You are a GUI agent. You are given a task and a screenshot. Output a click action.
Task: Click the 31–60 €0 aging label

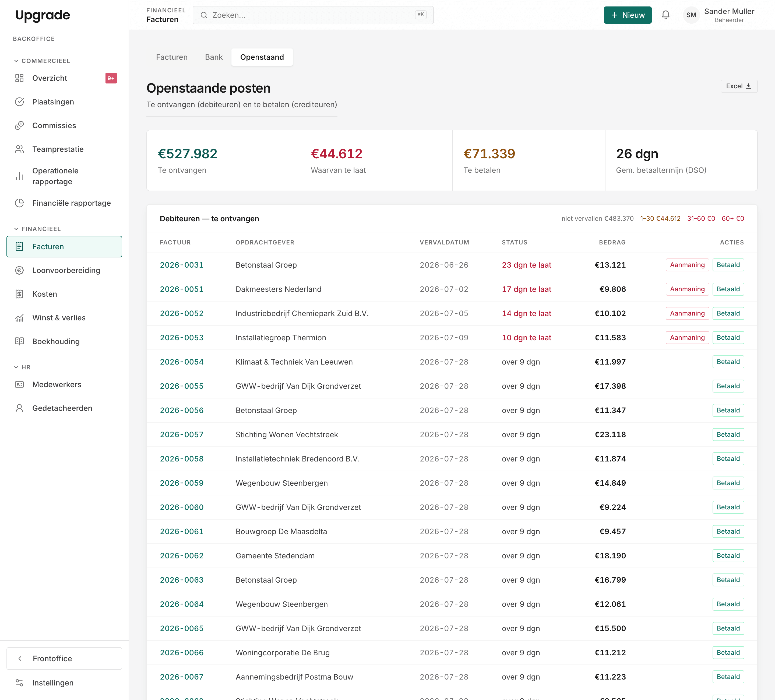click(701, 218)
